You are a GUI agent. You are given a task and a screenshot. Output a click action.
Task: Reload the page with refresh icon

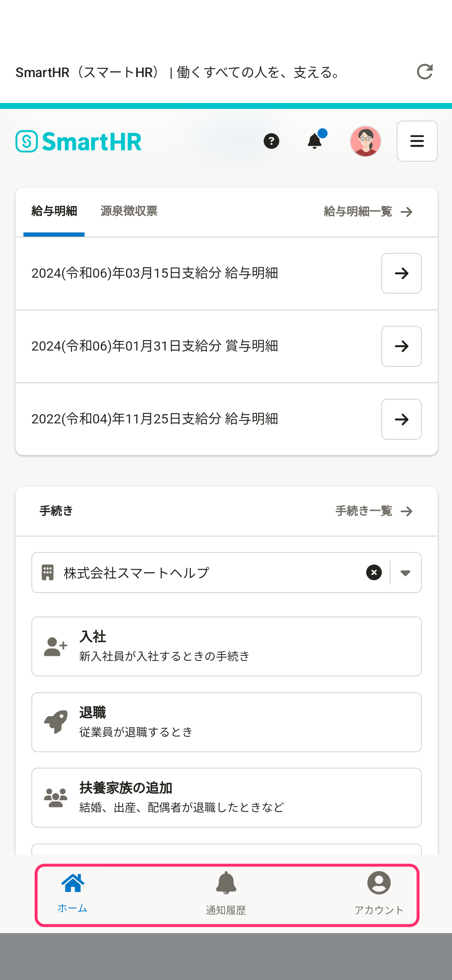click(425, 72)
